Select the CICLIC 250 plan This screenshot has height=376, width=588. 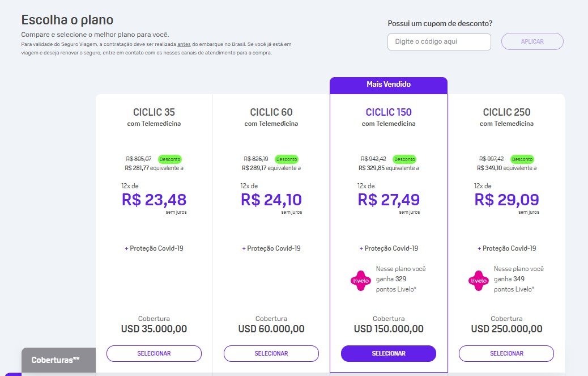coord(506,353)
